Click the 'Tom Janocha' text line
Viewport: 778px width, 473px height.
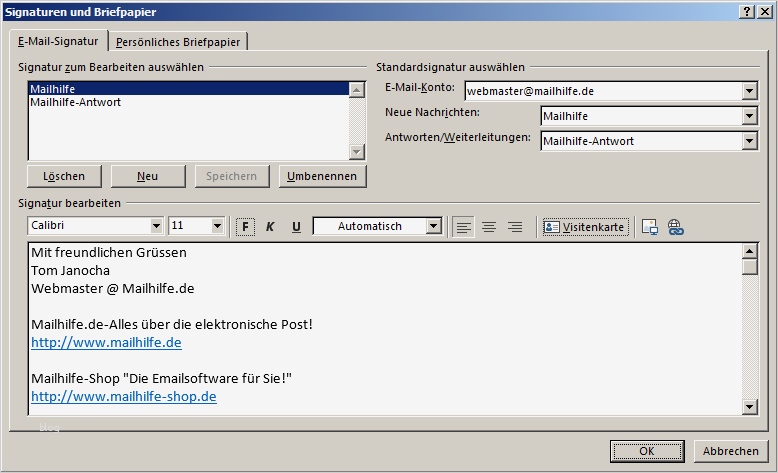click(x=70, y=270)
